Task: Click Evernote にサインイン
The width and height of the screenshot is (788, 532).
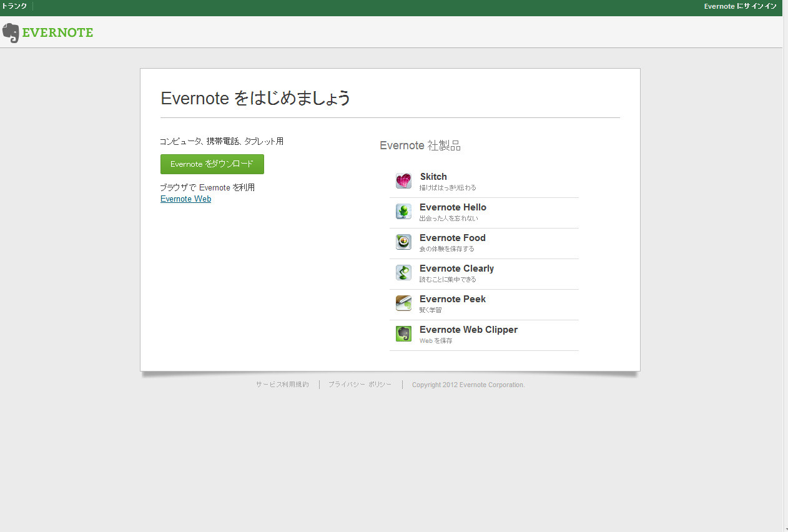Action: 740,6
